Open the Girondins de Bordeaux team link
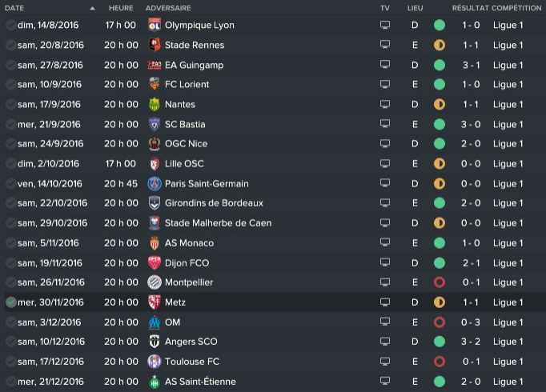 click(214, 203)
